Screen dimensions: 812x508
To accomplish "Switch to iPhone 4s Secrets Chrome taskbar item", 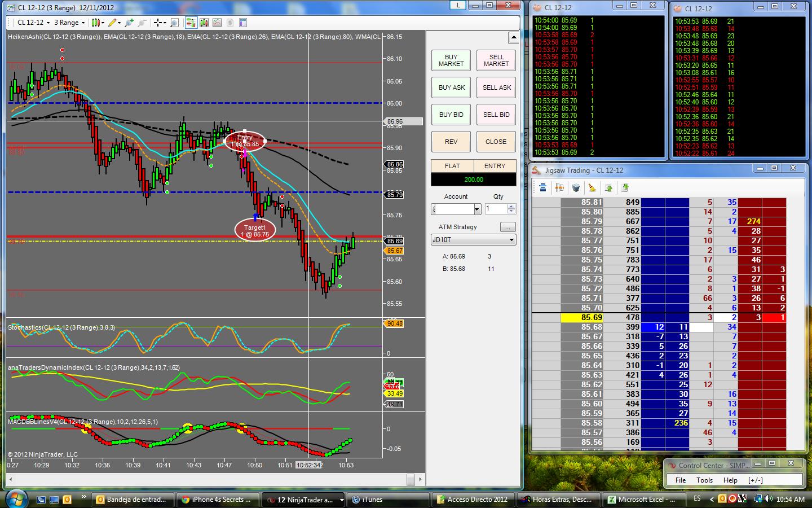I will pyautogui.click(x=218, y=500).
